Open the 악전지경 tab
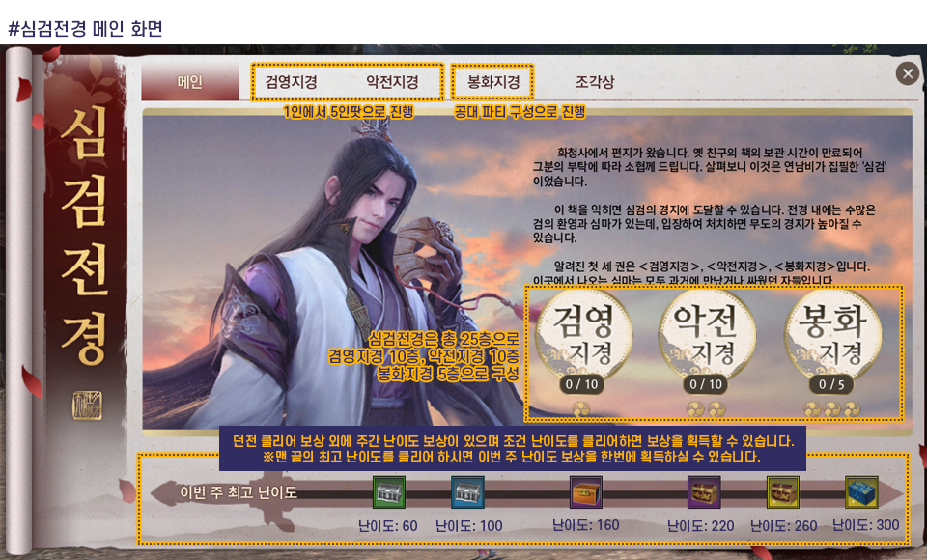This screenshot has height=560, width=927. tap(392, 82)
